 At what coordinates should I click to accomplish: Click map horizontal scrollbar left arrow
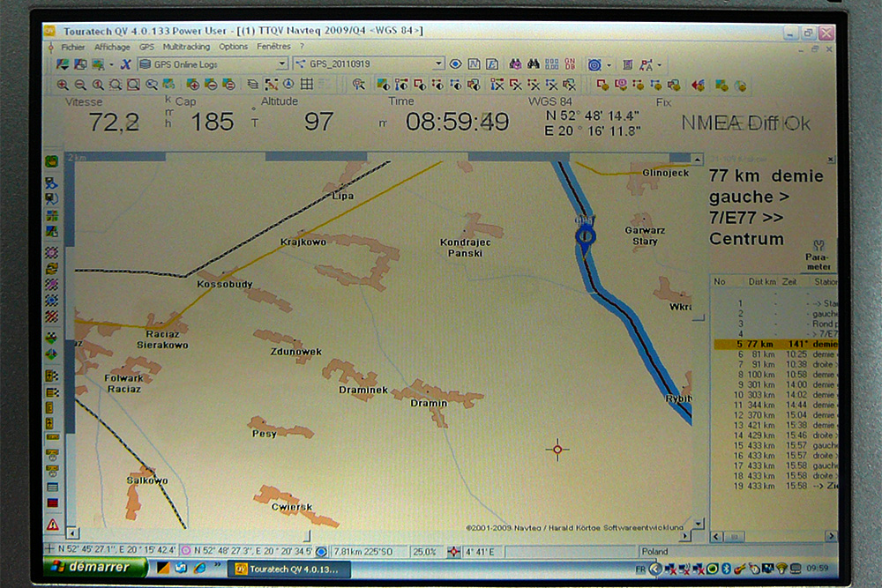72,532
